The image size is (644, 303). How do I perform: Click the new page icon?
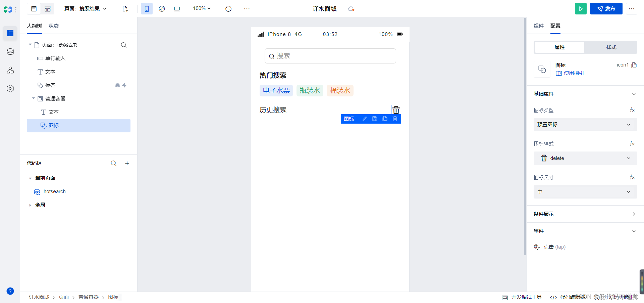125,9
